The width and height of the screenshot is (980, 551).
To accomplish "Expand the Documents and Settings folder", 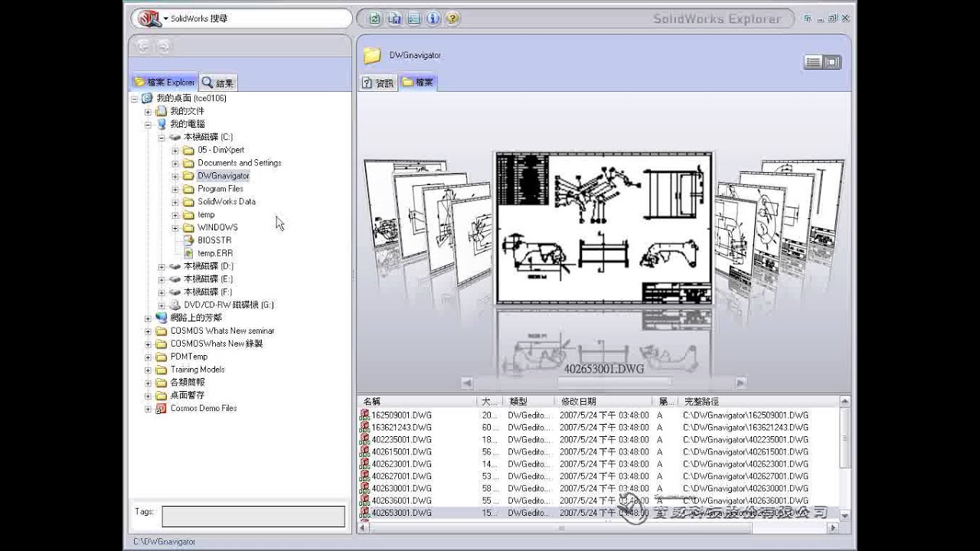I will point(175,163).
